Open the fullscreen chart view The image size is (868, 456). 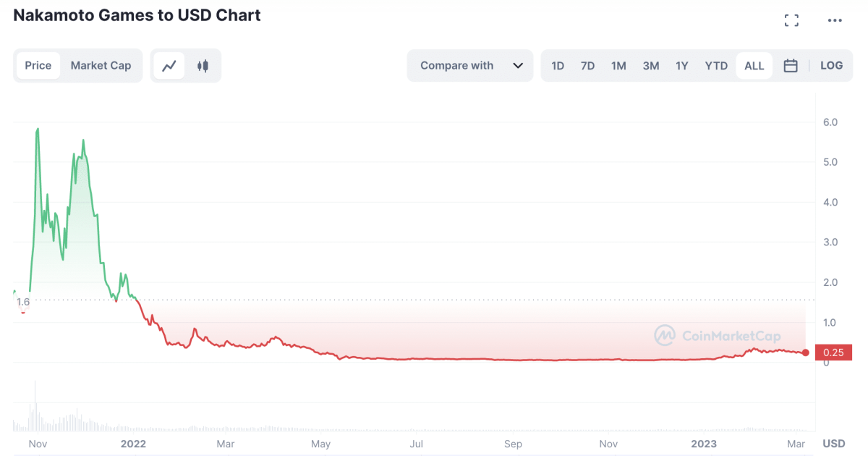791,20
